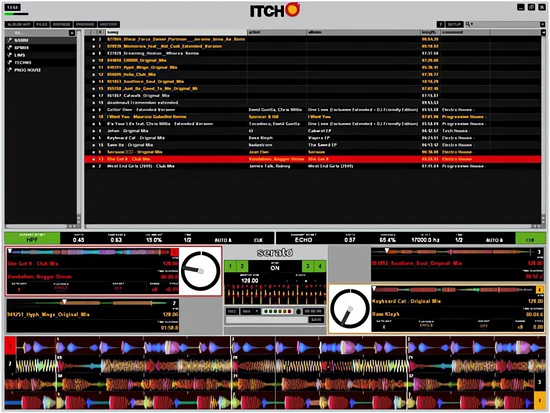Image resolution: width=550 pixels, height=413 pixels.
Task: Start recording with the REC button
Action: 232,311
